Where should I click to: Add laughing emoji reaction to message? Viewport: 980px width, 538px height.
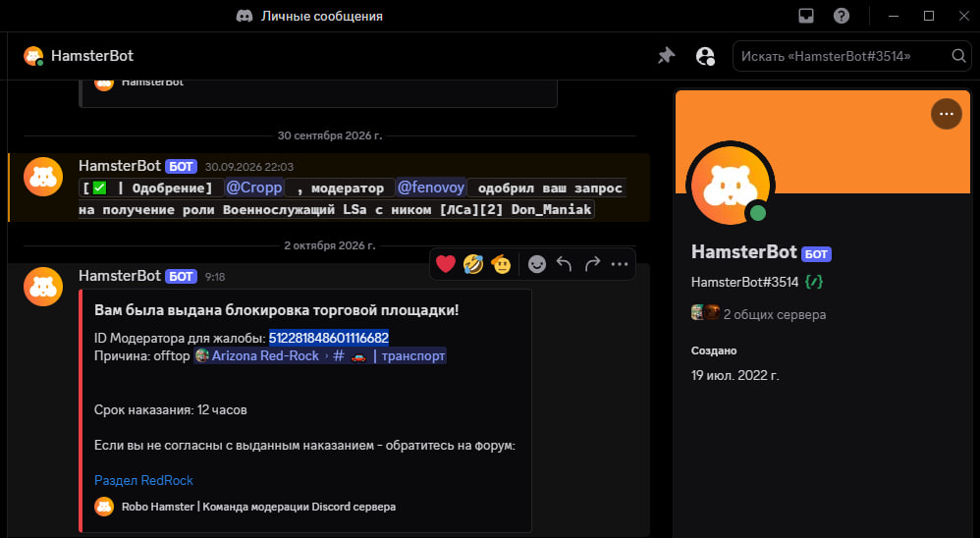coord(473,264)
